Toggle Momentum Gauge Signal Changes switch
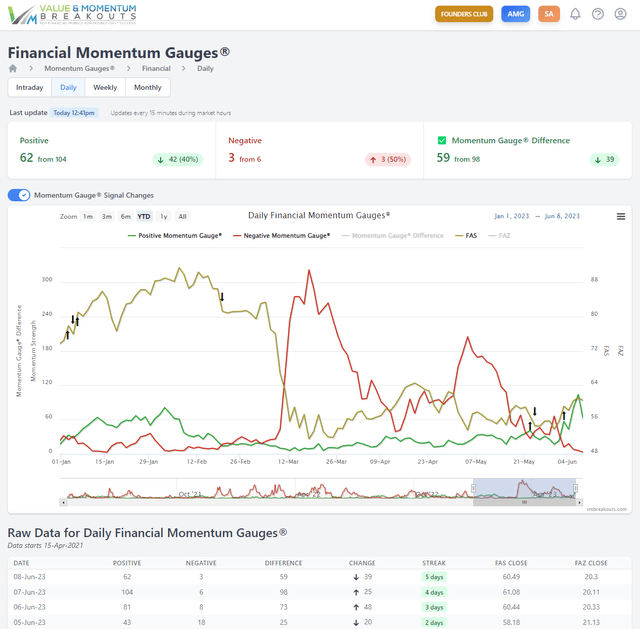 click(19, 195)
